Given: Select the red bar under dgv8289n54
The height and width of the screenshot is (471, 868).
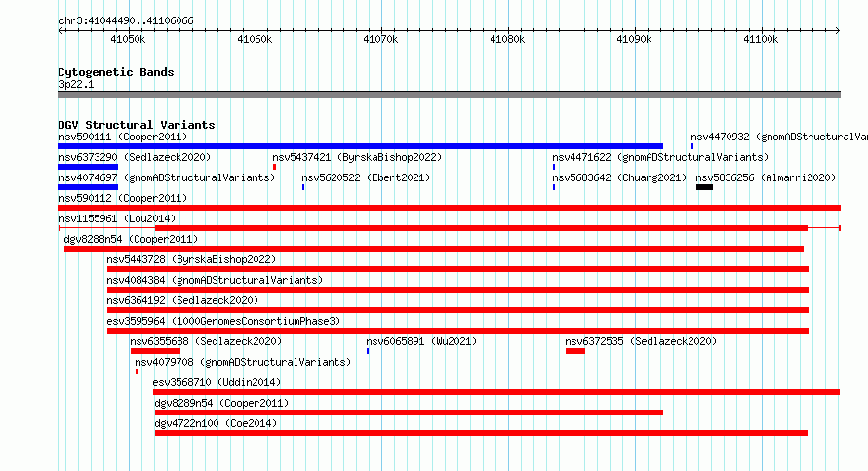Looking at the screenshot, I should [409, 412].
